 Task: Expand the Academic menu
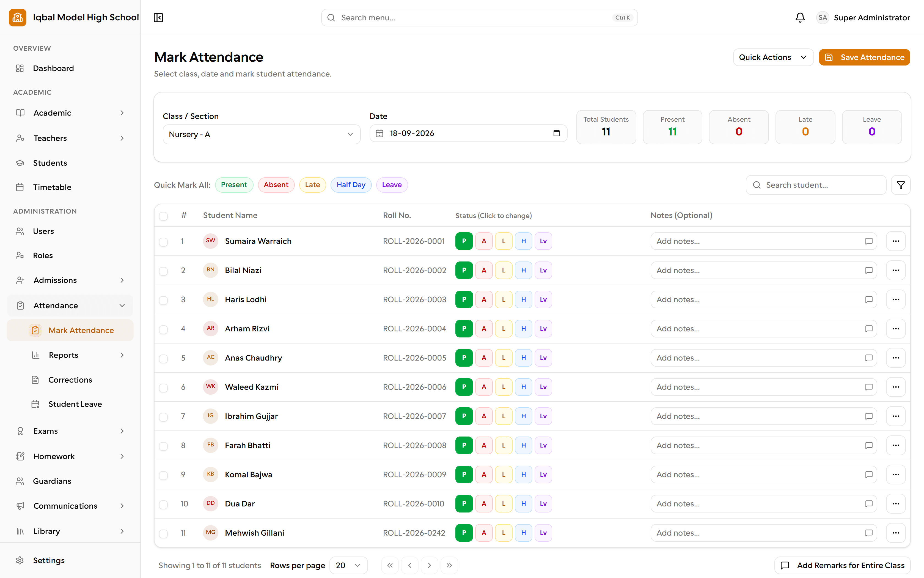point(70,113)
